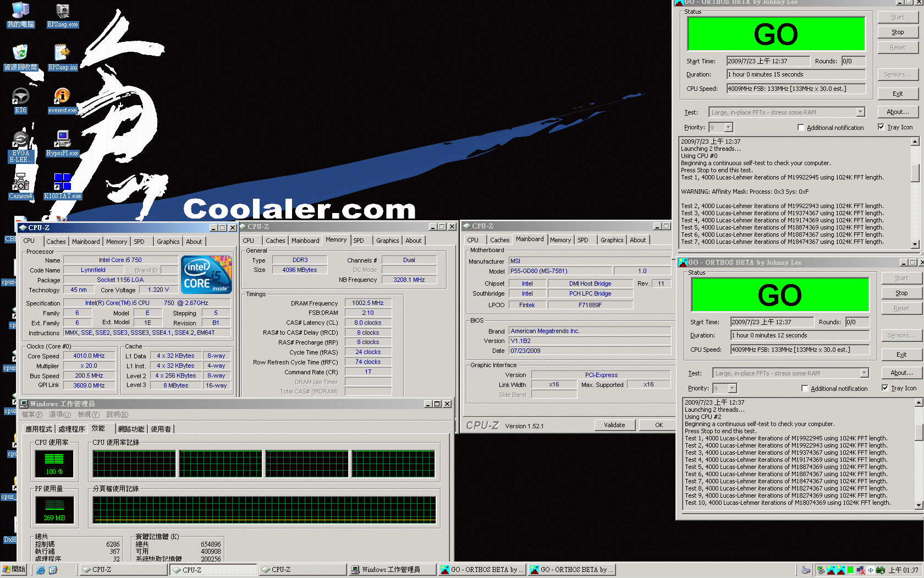The height and width of the screenshot is (578, 924).
Task: Click the green square tray icon
Action: [x=851, y=570]
